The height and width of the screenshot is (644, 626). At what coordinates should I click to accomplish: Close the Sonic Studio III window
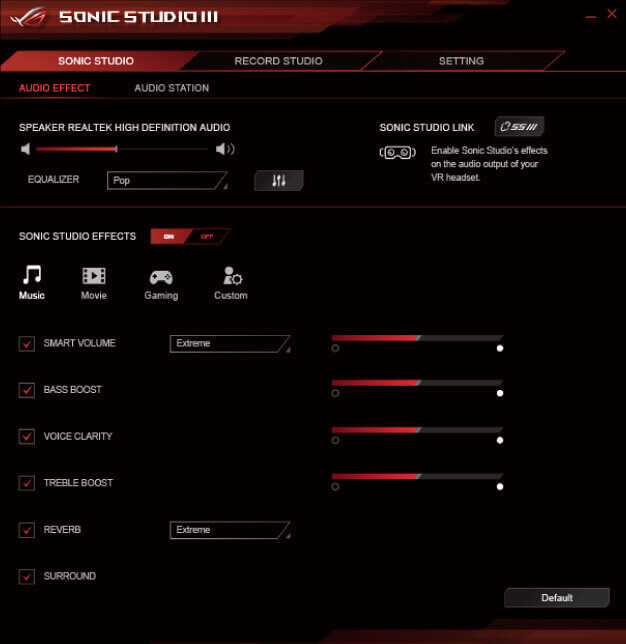(612, 14)
